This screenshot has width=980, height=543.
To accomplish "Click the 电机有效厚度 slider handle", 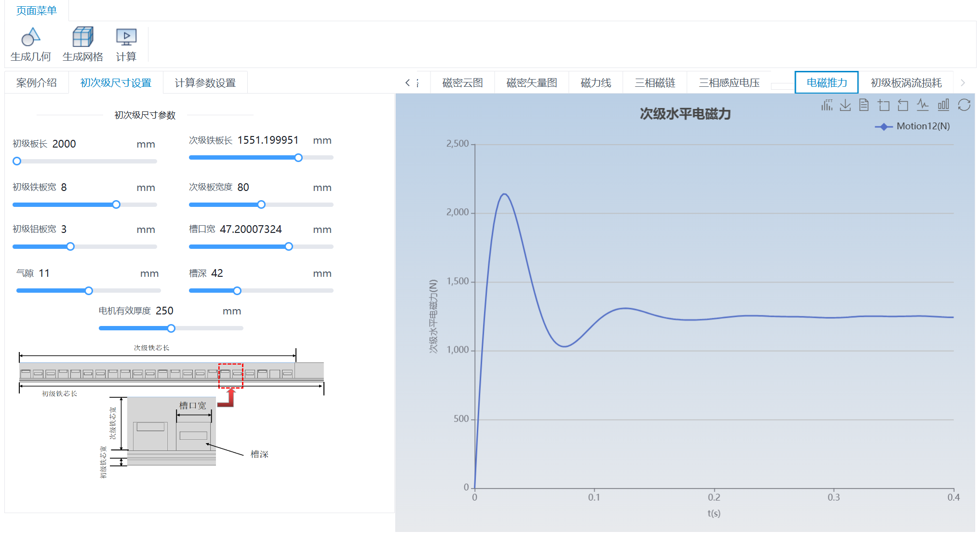I will click(171, 328).
